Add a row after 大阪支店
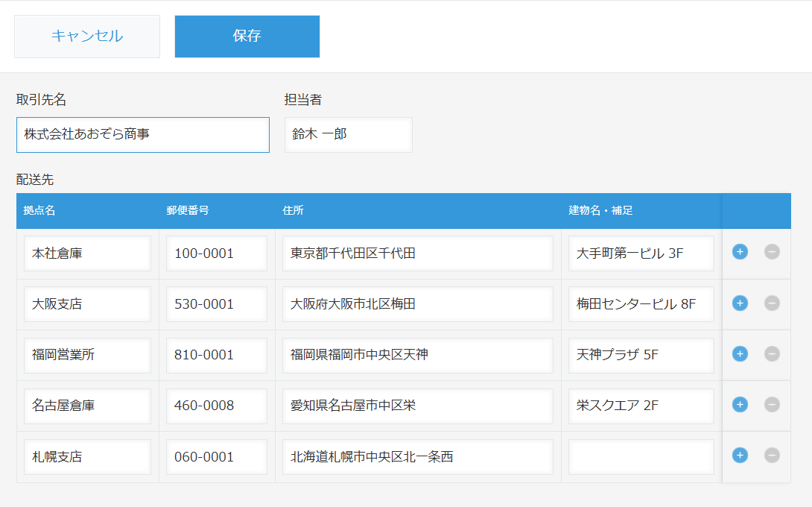Screen dimensions: 812x507 tap(740, 303)
